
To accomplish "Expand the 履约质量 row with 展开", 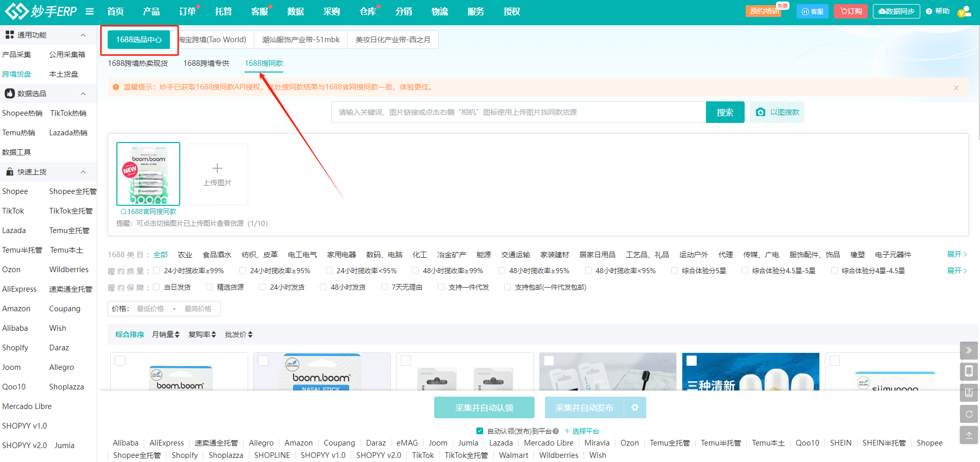I will tap(957, 271).
